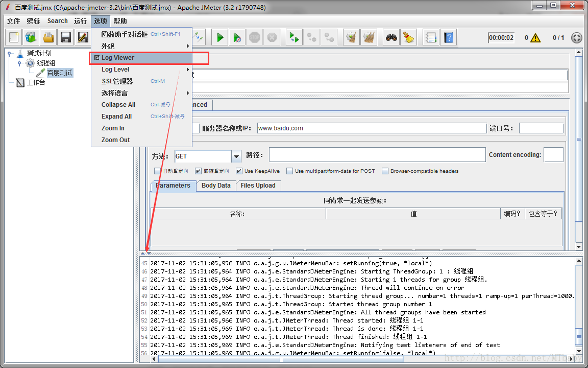The width and height of the screenshot is (588, 368).
Task: Choose Zoom In menu item
Action: point(142,128)
